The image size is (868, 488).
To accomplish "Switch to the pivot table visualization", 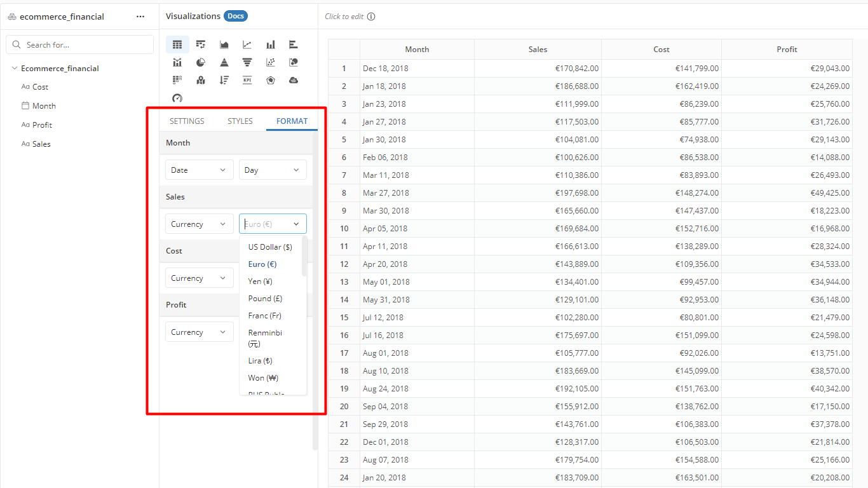I will pos(200,44).
